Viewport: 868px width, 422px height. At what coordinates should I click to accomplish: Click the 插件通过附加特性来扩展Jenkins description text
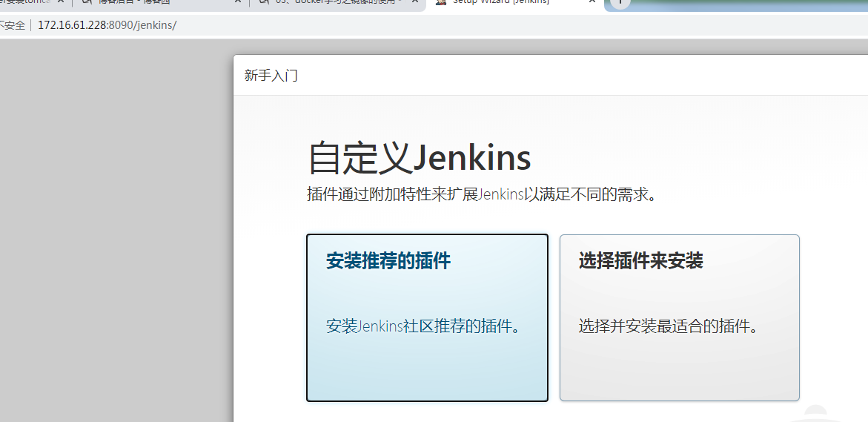pos(482,194)
